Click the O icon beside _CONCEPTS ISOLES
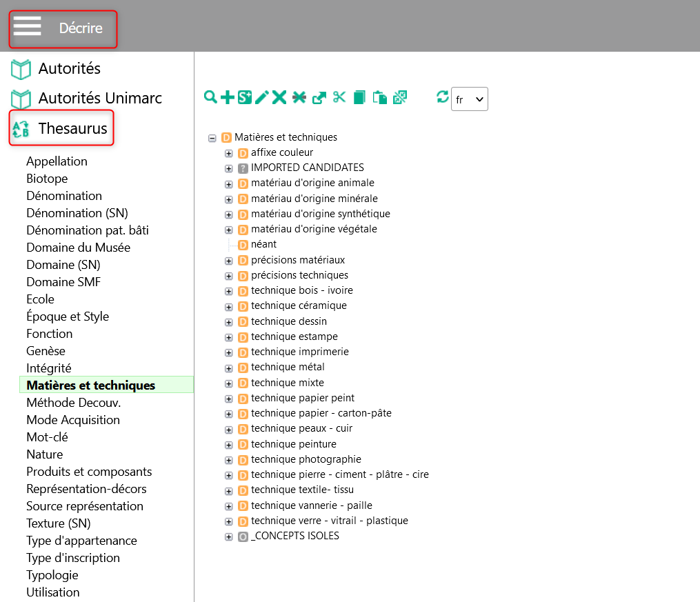The height and width of the screenshot is (602, 700). click(x=243, y=536)
